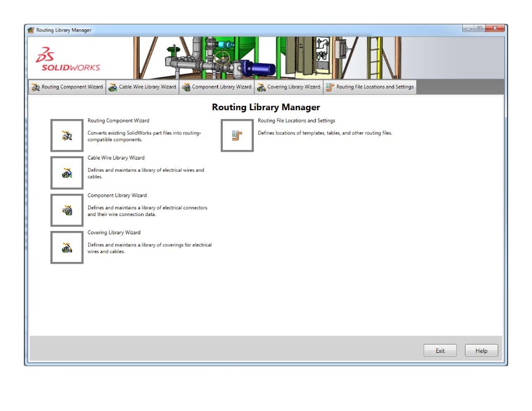The image size is (532, 411).
Task: Click the 'Component Library Wizard' heading text
Action: [x=117, y=196]
